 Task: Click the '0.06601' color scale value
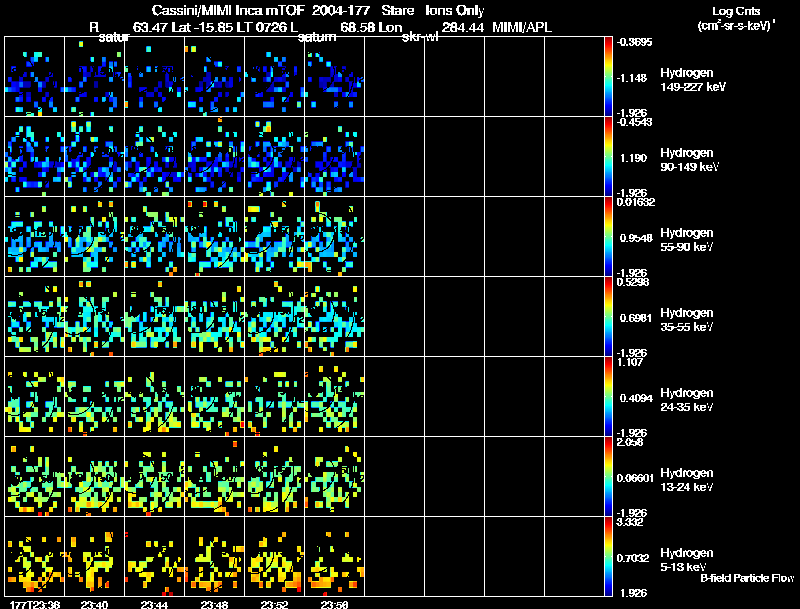tap(635, 478)
